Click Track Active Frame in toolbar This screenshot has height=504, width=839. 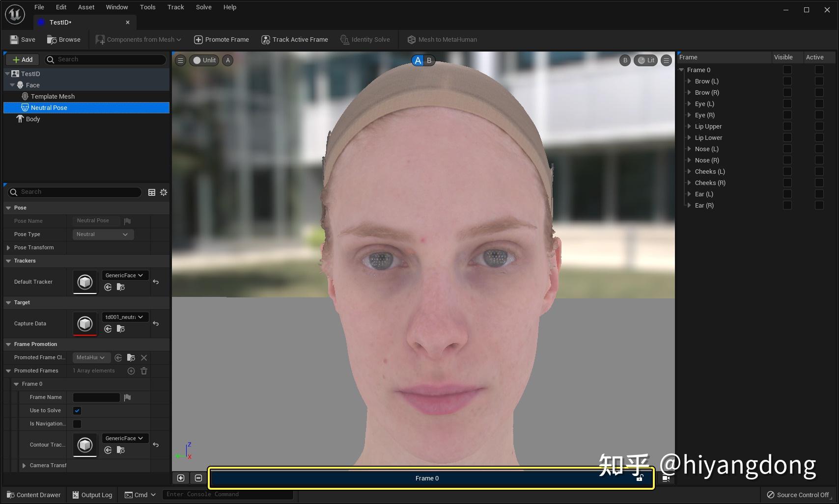tap(294, 40)
